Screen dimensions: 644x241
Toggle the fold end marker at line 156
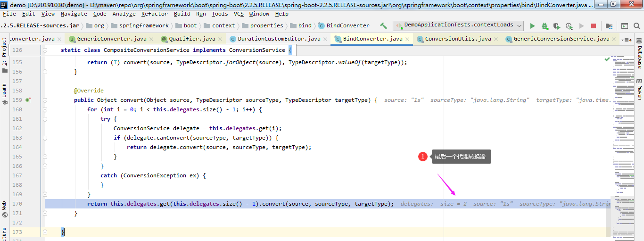coord(45,72)
